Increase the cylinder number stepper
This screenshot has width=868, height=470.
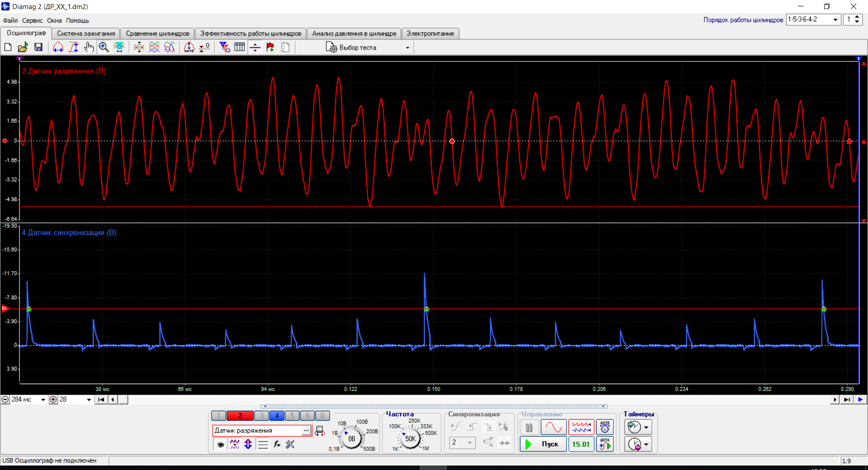click(x=857, y=17)
